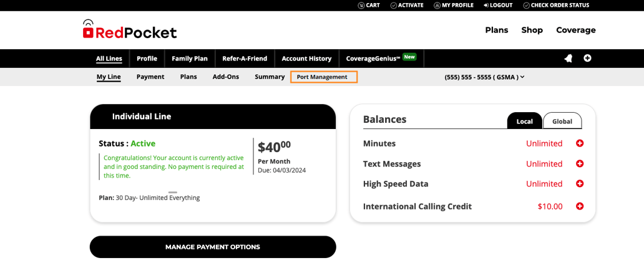Switch balances to Global
The width and height of the screenshot is (644, 278).
click(x=562, y=121)
